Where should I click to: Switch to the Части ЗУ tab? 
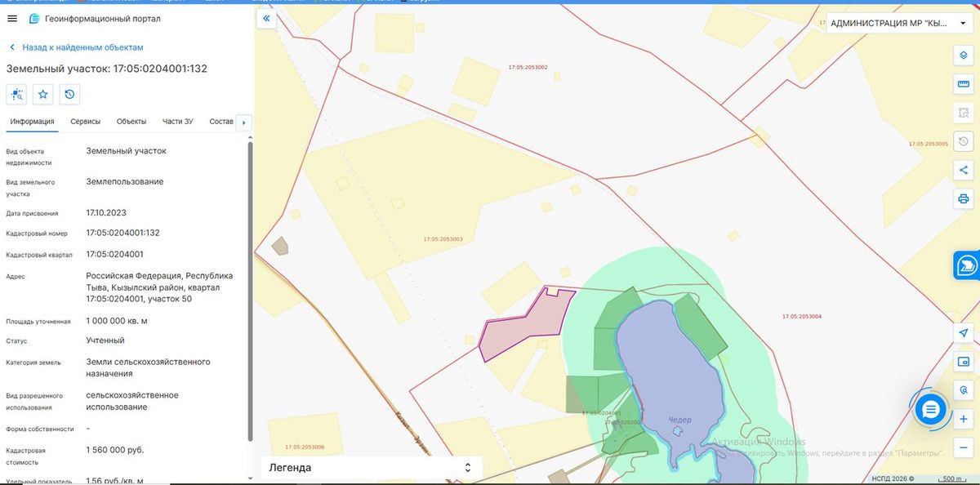[x=178, y=122]
